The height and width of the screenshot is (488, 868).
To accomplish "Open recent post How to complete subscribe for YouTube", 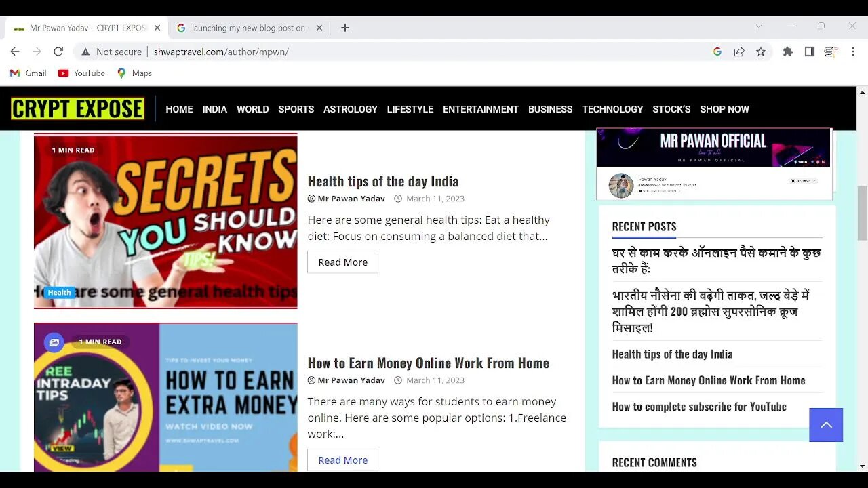I will click(699, 407).
